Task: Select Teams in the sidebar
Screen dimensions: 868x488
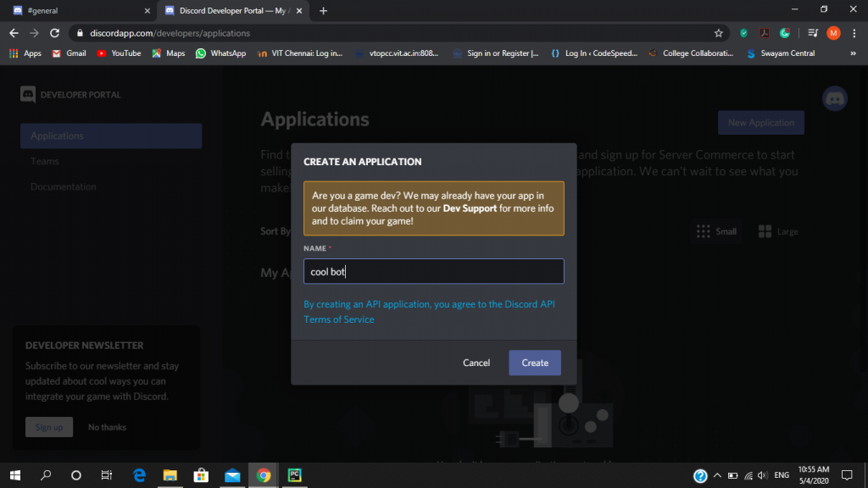Action: 44,161
